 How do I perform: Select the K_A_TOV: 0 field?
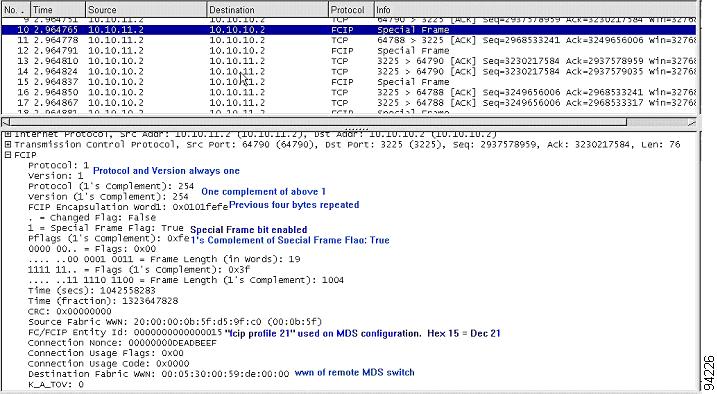tap(55, 384)
